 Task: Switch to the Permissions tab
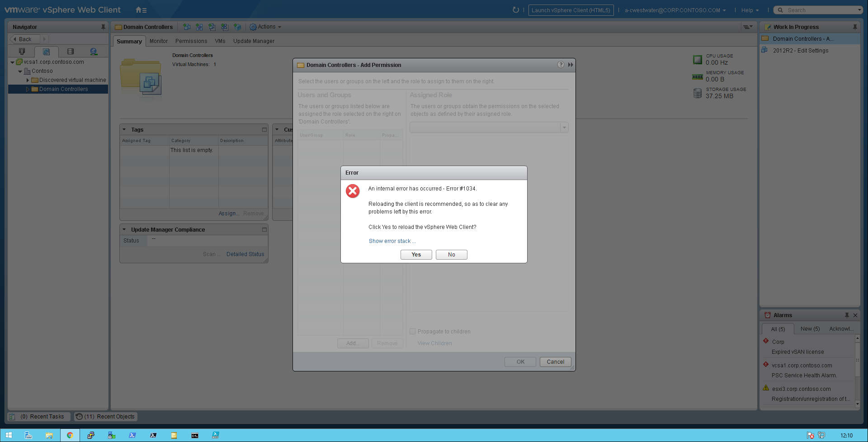click(x=191, y=41)
